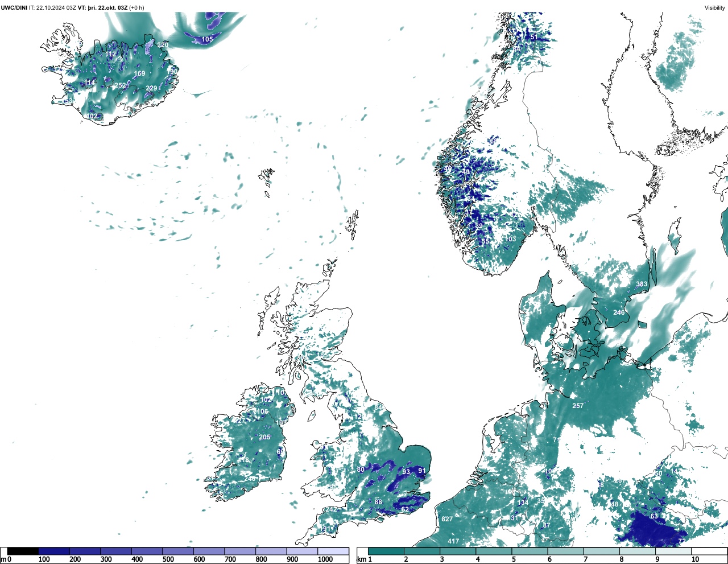Viewport: 728px width, 564px height.
Task: Click the '417' value near bottom edge
Action: 453,541
